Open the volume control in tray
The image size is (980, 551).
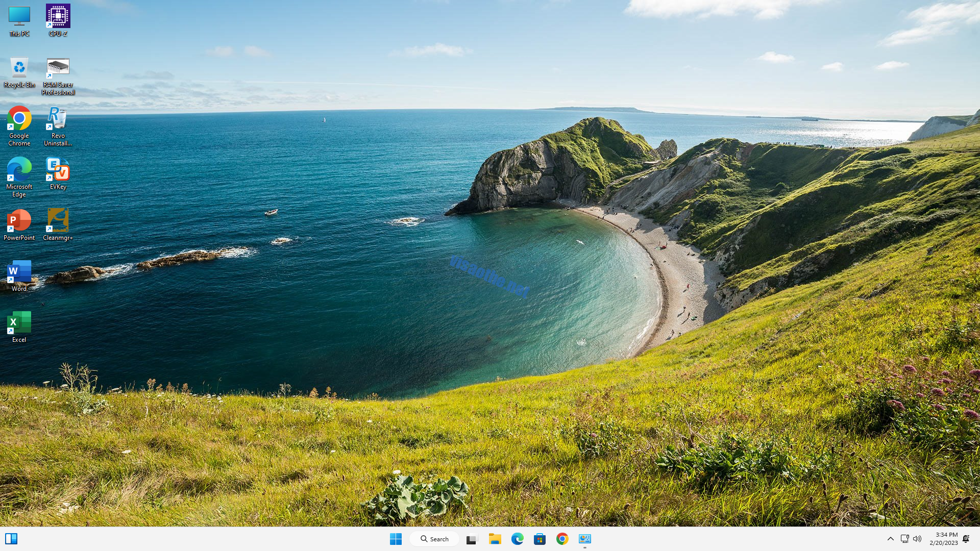[917, 539]
